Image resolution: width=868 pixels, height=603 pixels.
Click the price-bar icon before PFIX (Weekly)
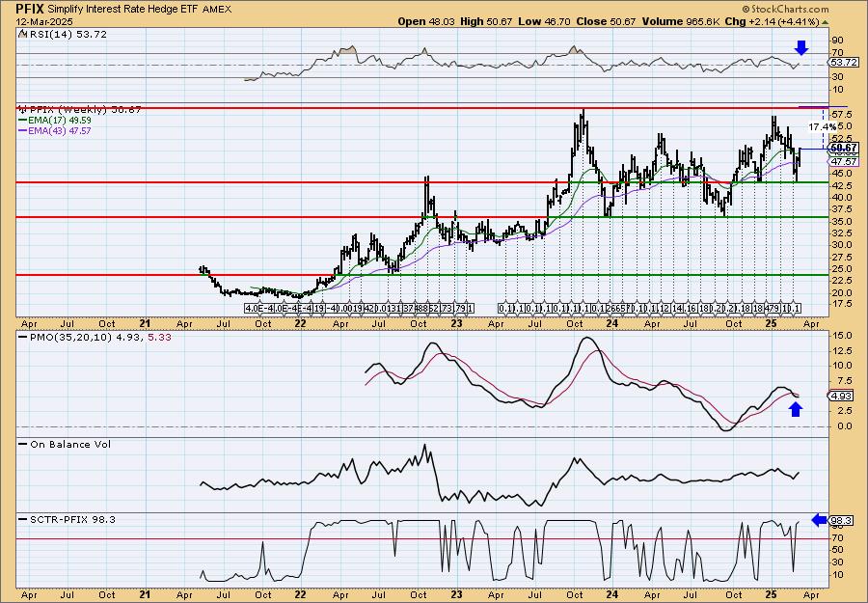click(23, 110)
